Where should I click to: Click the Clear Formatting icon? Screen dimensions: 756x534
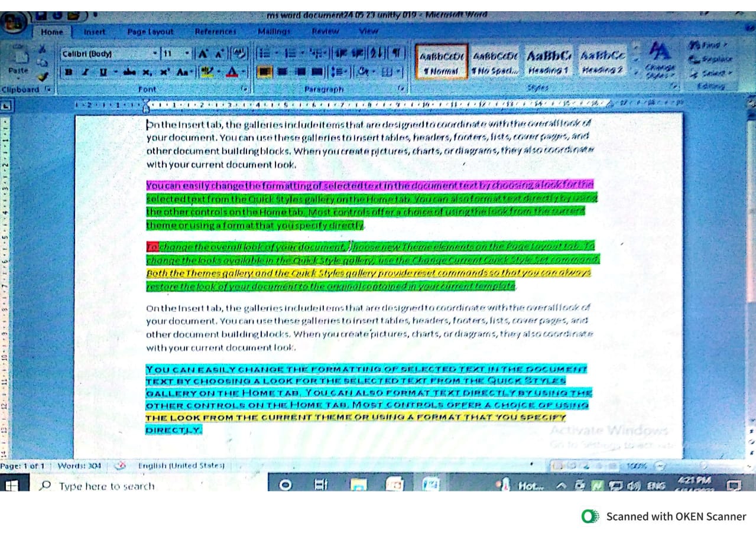(x=240, y=54)
